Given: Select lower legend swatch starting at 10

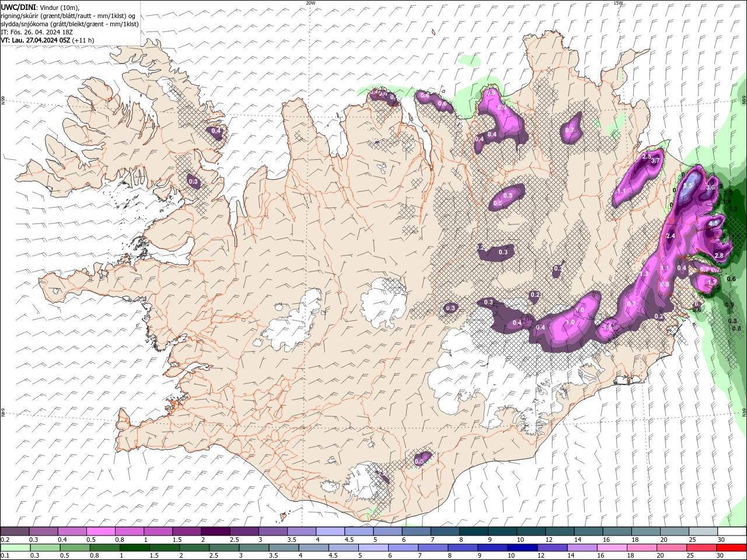Looking at the screenshot, I should (523, 548).
